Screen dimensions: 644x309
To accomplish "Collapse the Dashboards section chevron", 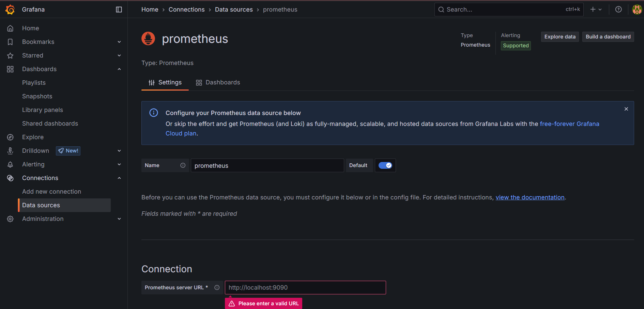I will (x=119, y=69).
